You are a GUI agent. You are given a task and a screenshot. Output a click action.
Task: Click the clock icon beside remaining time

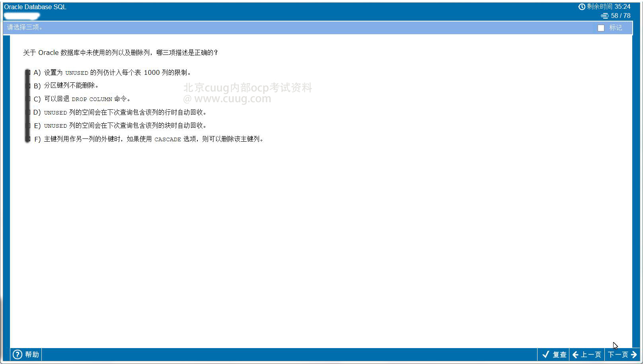pos(582,7)
